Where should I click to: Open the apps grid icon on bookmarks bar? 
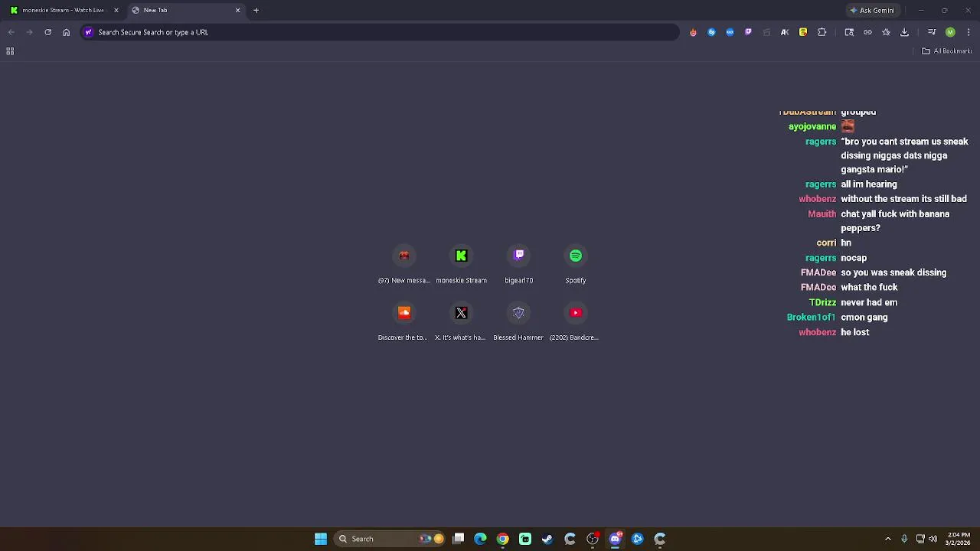[10, 51]
